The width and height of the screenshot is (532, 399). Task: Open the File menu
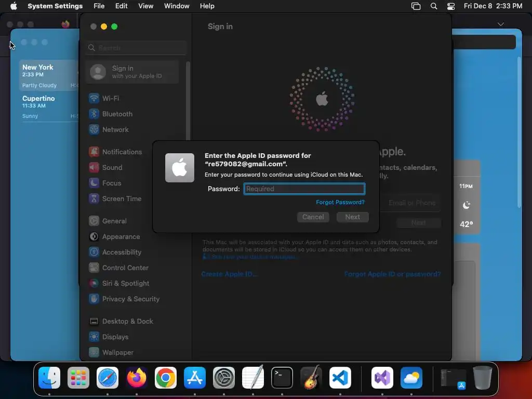(99, 6)
